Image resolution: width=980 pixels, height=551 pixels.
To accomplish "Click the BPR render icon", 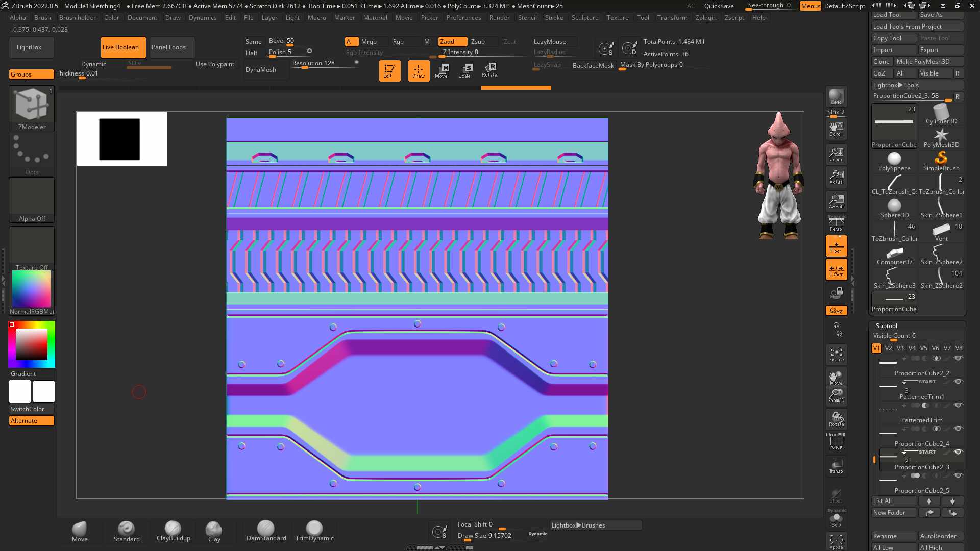I will click(x=836, y=96).
